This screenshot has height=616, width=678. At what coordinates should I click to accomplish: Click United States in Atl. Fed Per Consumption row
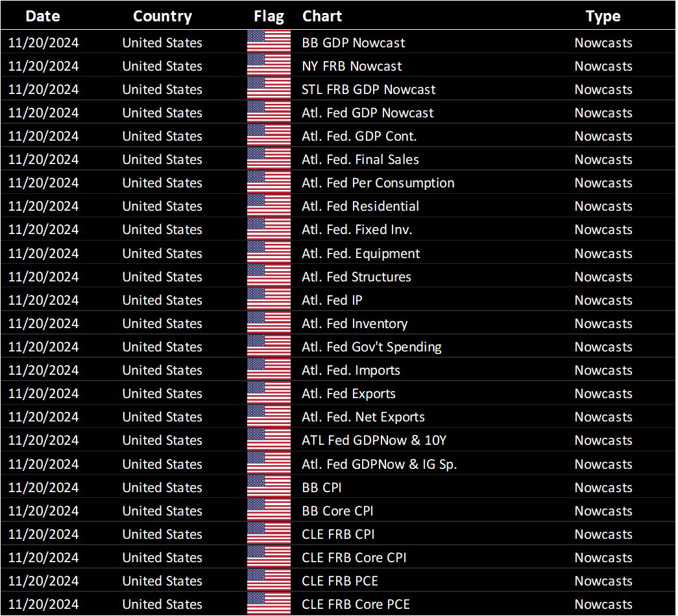click(162, 183)
